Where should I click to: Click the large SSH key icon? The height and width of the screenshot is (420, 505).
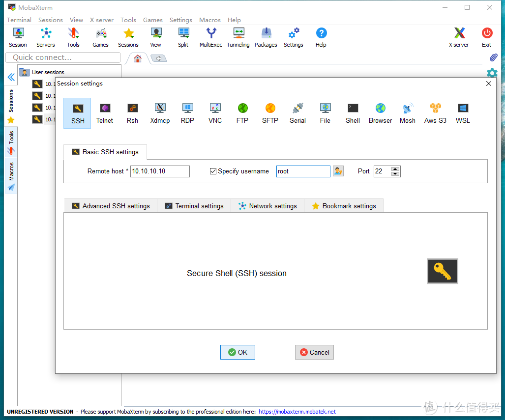coord(442,271)
